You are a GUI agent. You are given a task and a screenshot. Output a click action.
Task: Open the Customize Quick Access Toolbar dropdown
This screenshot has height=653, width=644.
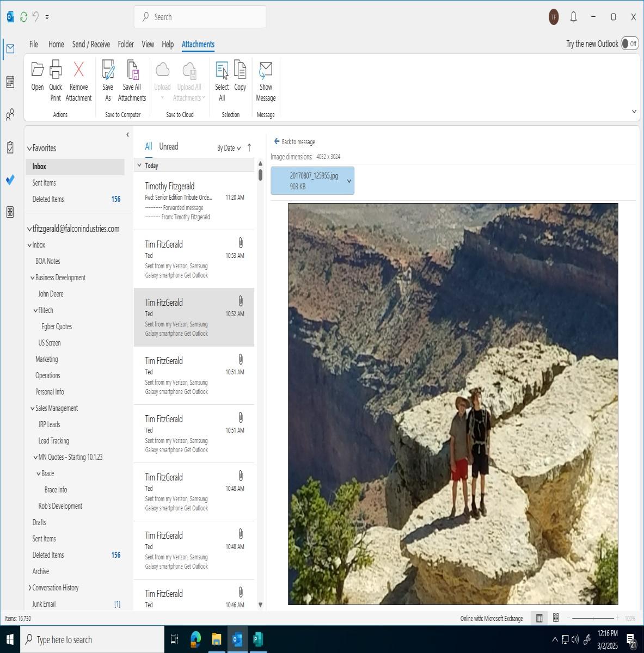tap(47, 17)
